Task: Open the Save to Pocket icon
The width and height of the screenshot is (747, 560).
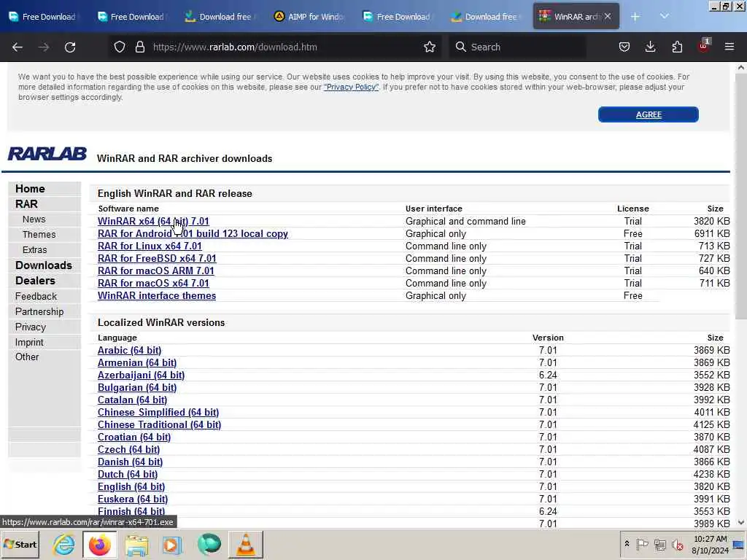Action: click(624, 47)
